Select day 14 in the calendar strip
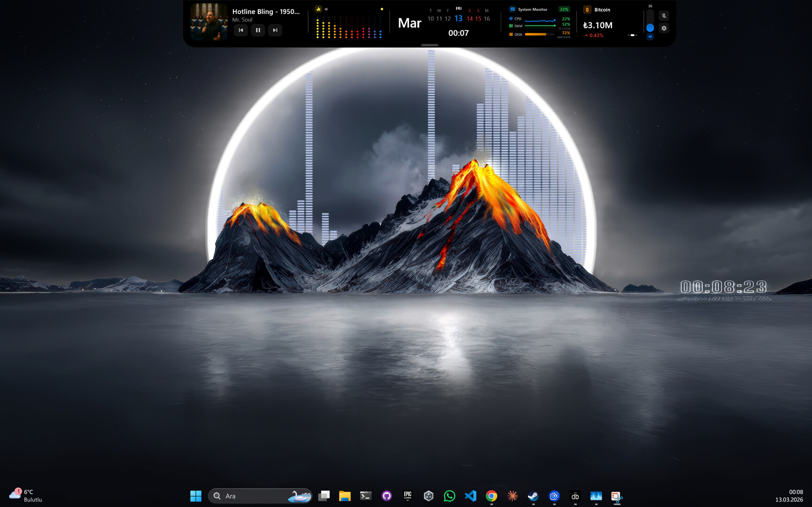Image resolution: width=812 pixels, height=507 pixels. [470, 19]
